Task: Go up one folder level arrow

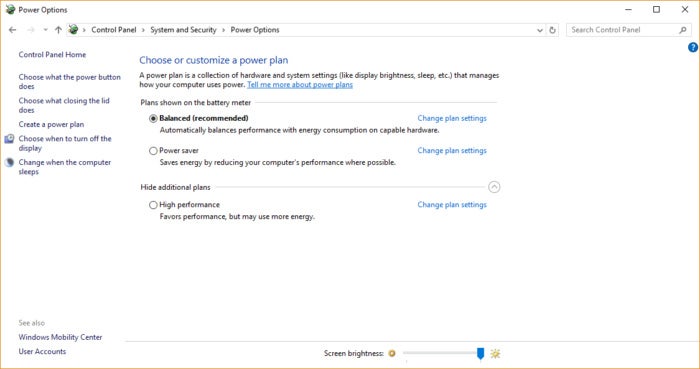Action: [58, 30]
